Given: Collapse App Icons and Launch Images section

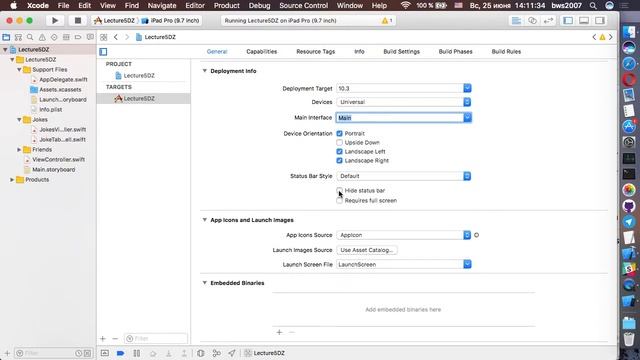Looking at the screenshot, I should point(204,220).
